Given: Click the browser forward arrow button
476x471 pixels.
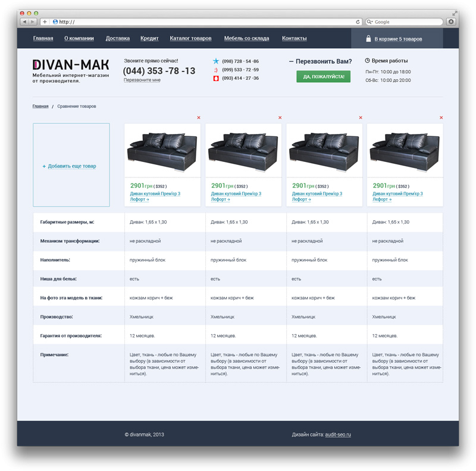Looking at the screenshot, I should pyautogui.click(x=33, y=21).
